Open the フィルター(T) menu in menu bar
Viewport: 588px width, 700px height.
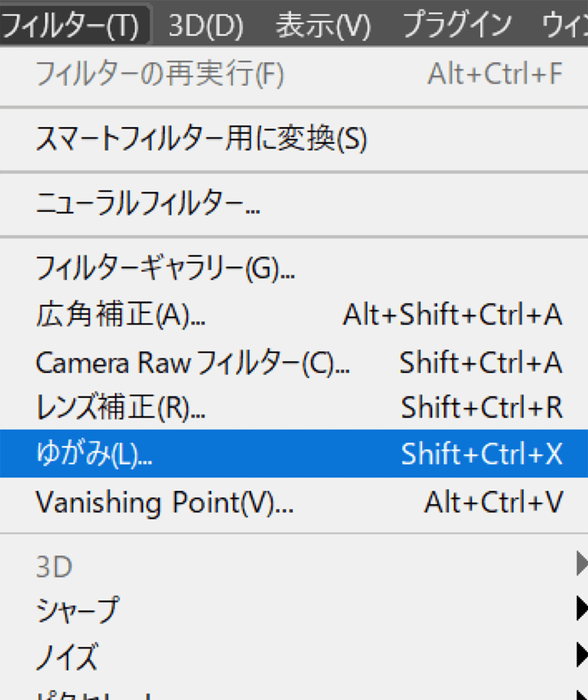point(72,25)
